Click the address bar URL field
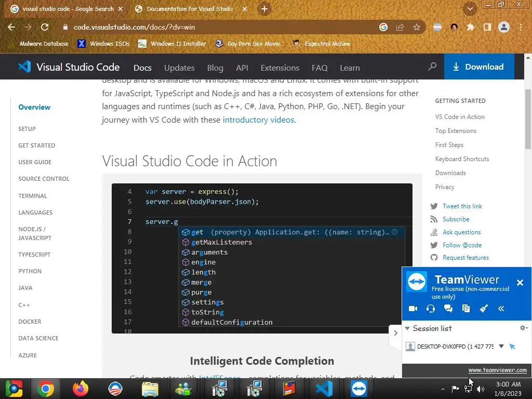The image size is (532, 399). pyautogui.click(x=217, y=27)
